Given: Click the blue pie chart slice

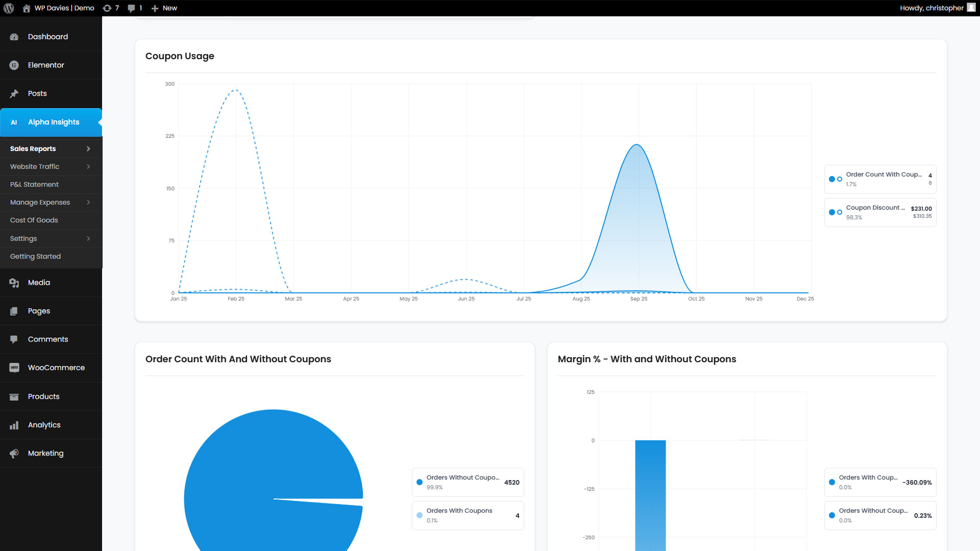Looking at the screenshot, I should tap(255, 459).
